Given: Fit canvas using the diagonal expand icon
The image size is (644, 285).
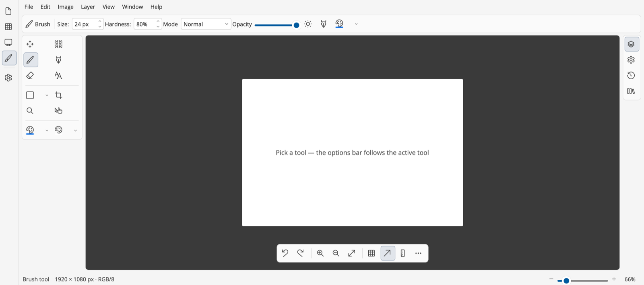Looking at the screenshot, I should tap(352, 253).
